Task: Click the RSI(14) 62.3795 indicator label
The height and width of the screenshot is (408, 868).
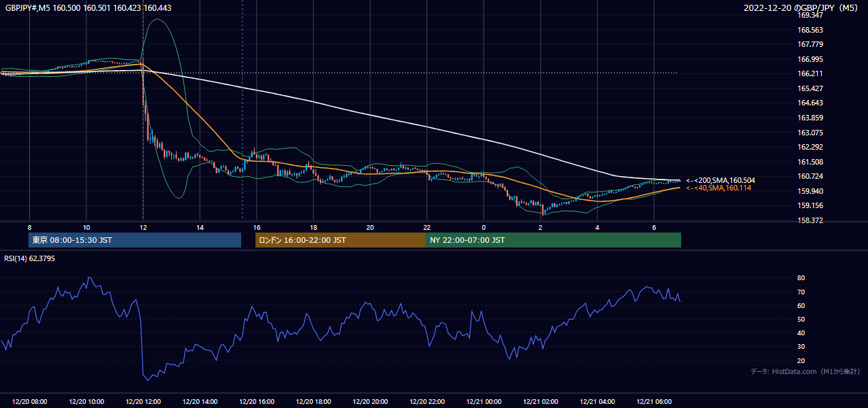Action: pos(29,258)
